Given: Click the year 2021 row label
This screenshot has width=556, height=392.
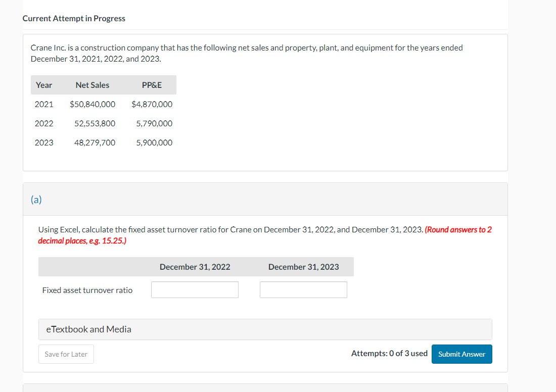Looking at the screenshot, I should click(x=44, y=104).
